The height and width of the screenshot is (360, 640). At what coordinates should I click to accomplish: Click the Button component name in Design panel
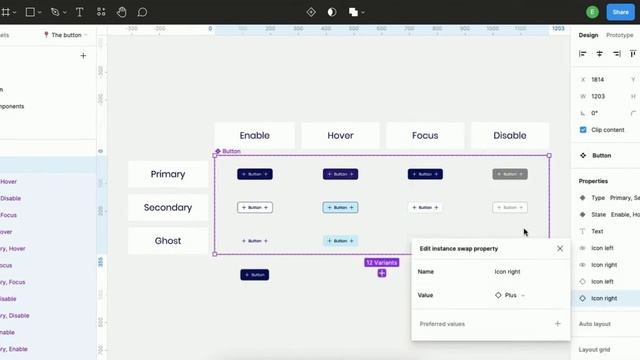click(601, 156)
